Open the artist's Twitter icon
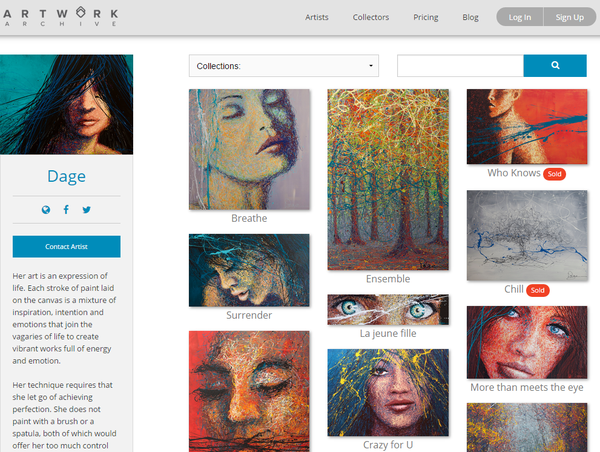This screenshot has width=600, height=452. (x=87, y=210)
